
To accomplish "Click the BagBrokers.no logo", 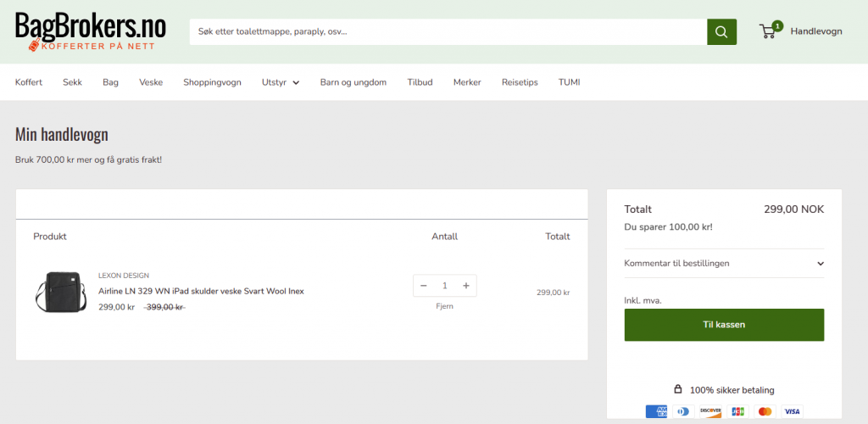I will click(x=90, y=31).
